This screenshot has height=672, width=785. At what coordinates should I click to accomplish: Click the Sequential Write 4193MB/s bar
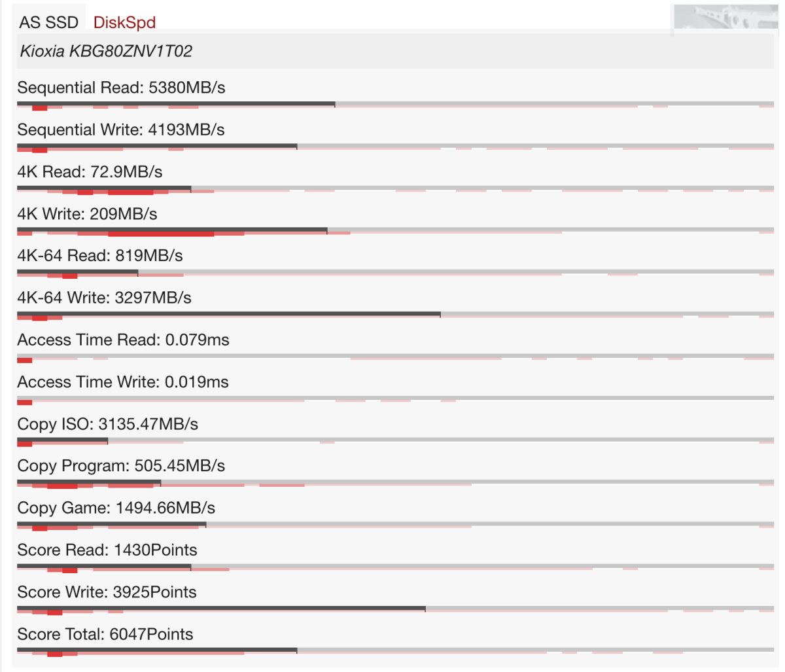click(157, 145)
